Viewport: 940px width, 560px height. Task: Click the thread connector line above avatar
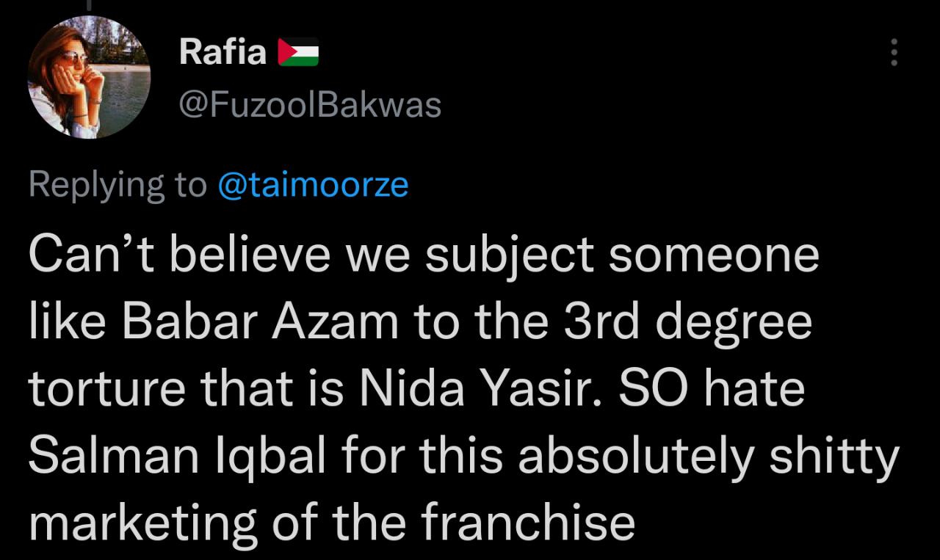[x=90, y=4]
